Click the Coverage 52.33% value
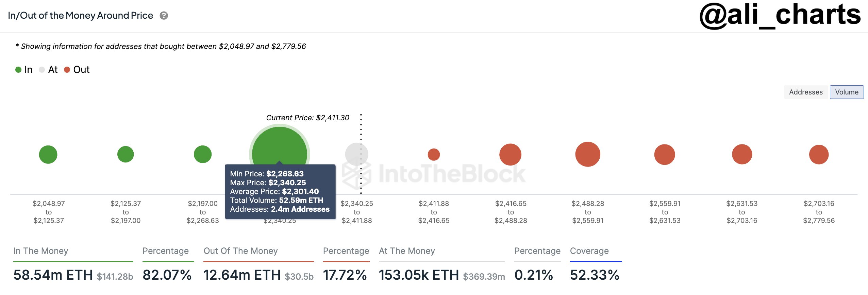The width and height of the screenshot is (868, 295). tap(594, 275)
